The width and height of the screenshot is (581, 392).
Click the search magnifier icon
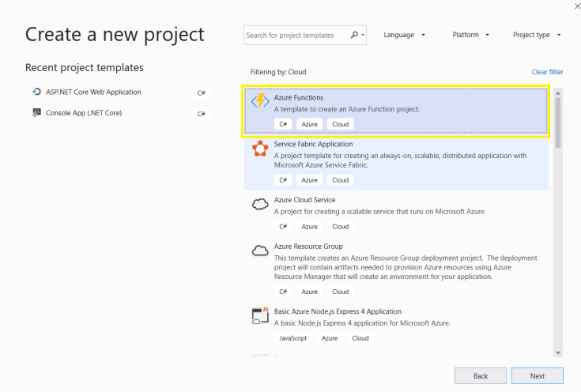(x=355, y=35)
